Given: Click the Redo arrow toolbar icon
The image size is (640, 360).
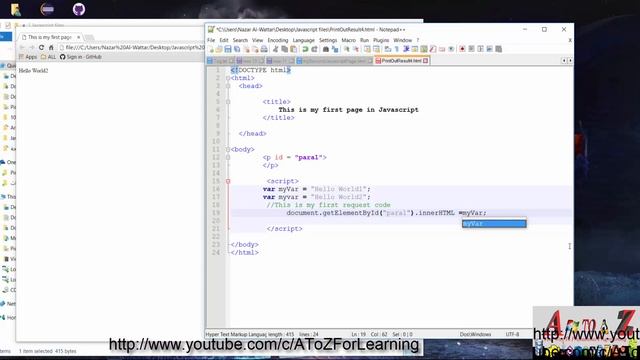Looking at the screenshot, I should [x=315, y=49].
